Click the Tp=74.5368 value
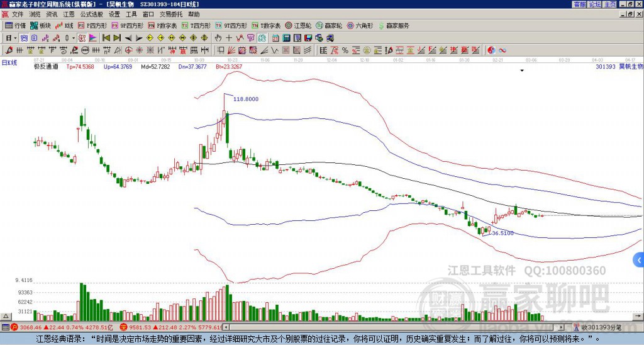This screenshot has height=345, width=644. [x=80, y=66]
